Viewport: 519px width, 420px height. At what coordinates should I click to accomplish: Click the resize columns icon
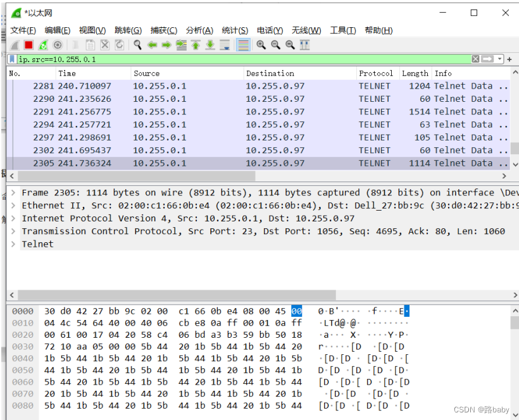coord(305,45)
